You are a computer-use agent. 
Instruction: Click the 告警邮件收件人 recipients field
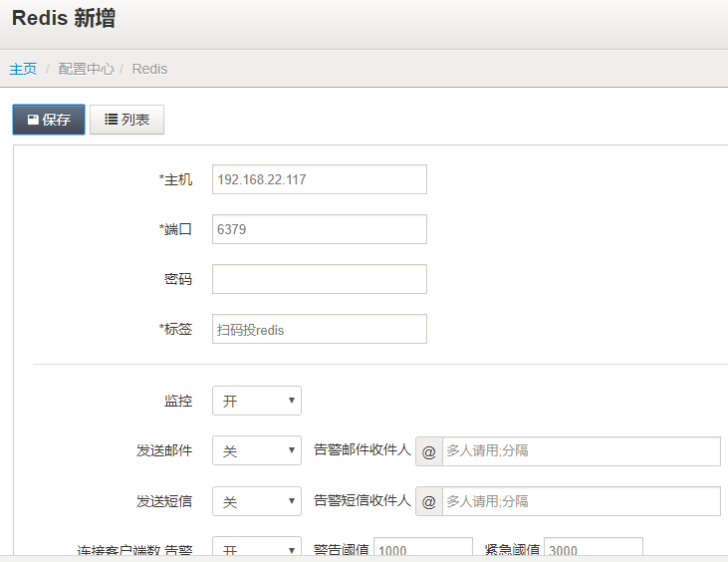[x=582, y=451]
